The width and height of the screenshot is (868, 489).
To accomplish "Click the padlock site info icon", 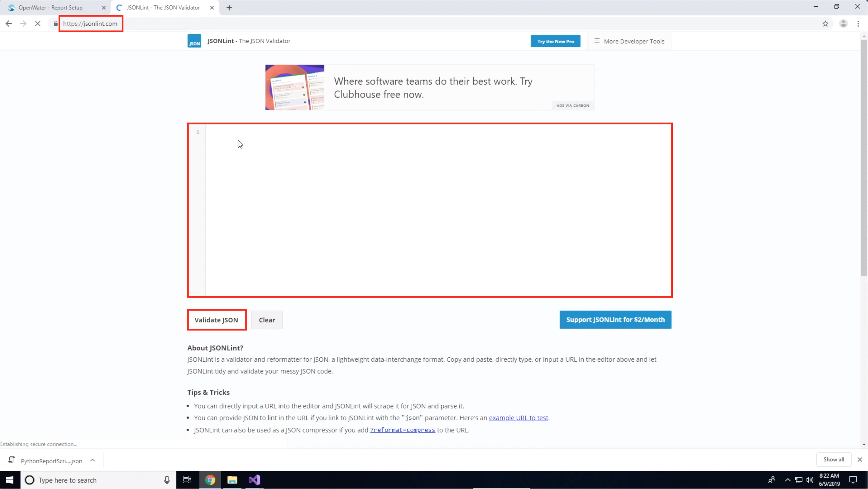I will (56, 24).
